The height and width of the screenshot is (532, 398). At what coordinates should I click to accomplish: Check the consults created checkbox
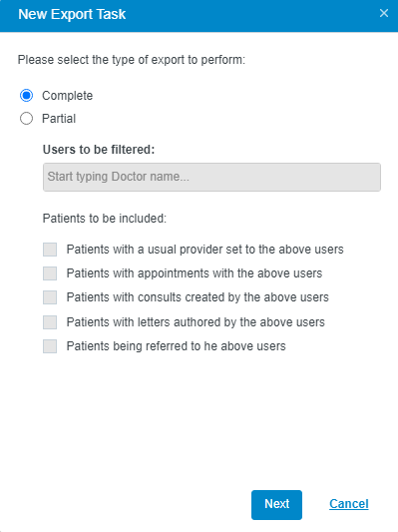click(50, 297)
